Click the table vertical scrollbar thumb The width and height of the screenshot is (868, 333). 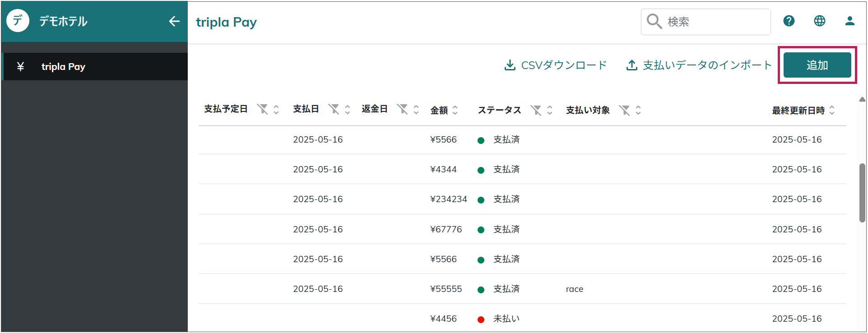click(862, 193)
